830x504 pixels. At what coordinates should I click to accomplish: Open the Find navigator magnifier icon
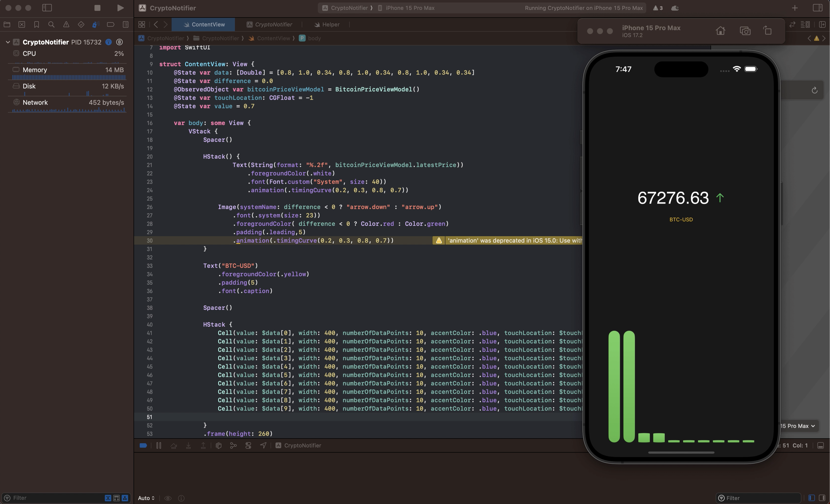tap(51, 24)
